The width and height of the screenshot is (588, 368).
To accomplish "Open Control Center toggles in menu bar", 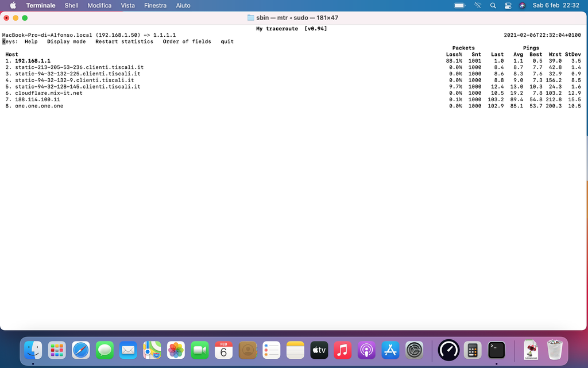I will pos(508,5).
